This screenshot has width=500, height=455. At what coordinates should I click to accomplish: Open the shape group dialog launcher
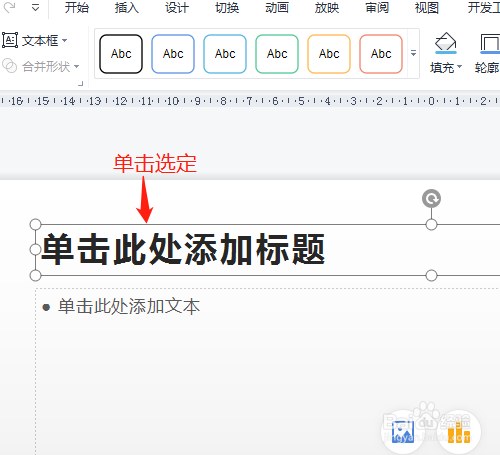click(x=81, y=84)
